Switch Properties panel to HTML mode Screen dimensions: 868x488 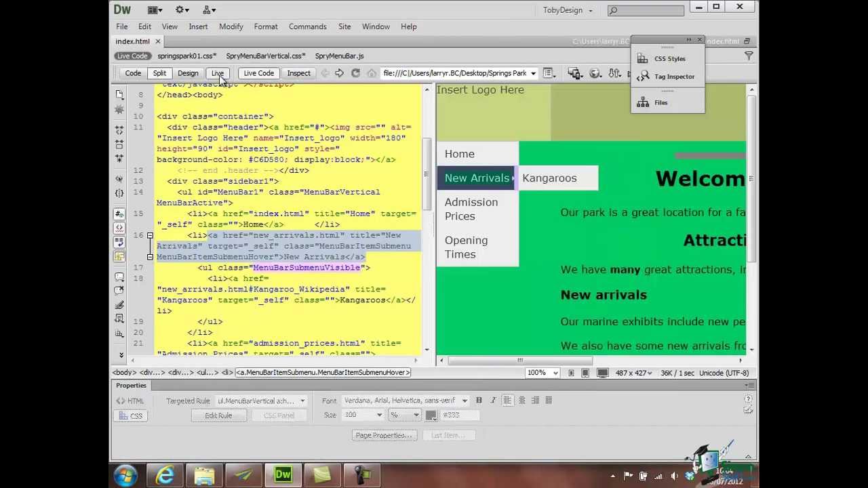point(130,401)
